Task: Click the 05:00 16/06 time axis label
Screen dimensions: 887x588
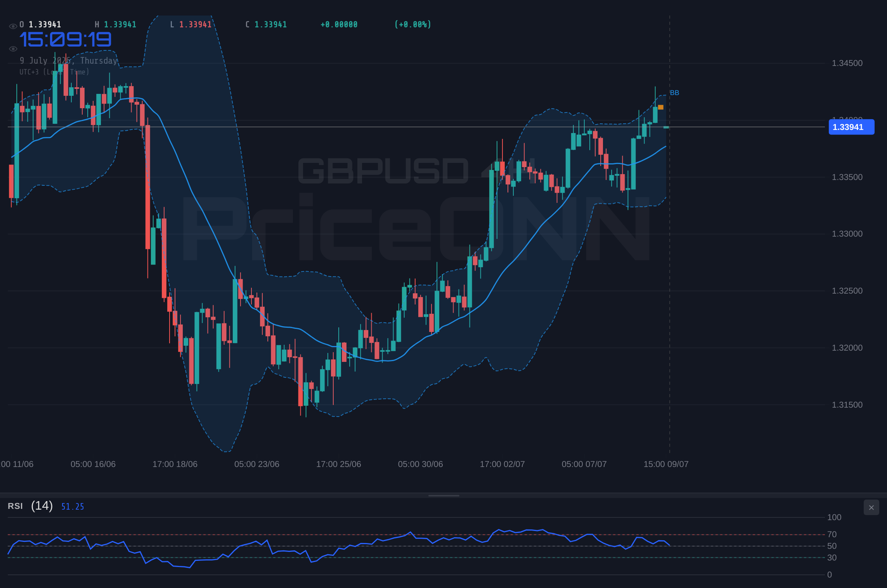Action: 93,464
